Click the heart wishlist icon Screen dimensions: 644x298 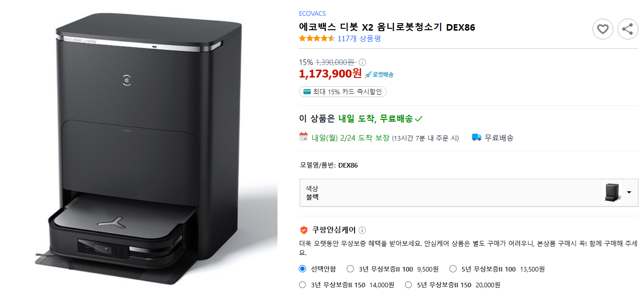[603, 29]
